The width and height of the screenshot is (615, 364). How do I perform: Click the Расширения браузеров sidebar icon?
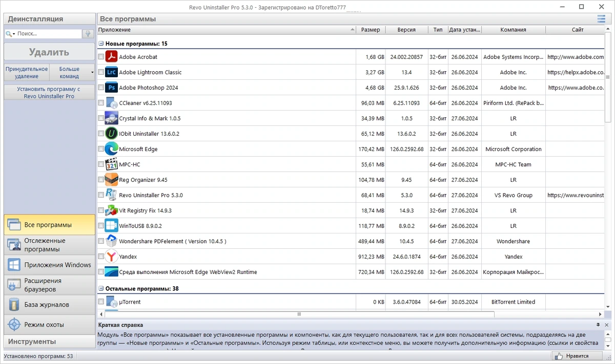(13, 285)
